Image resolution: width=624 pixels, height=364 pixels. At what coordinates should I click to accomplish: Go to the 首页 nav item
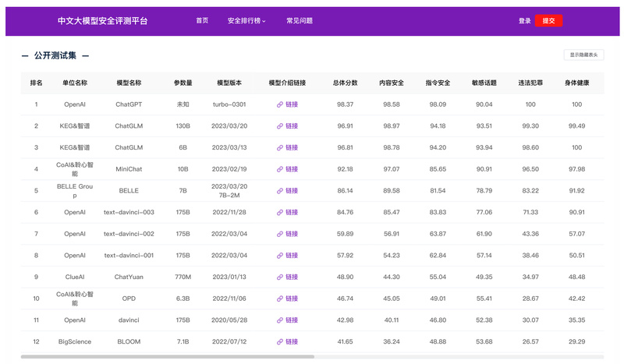pyautogui.click(x=202, y=21)
